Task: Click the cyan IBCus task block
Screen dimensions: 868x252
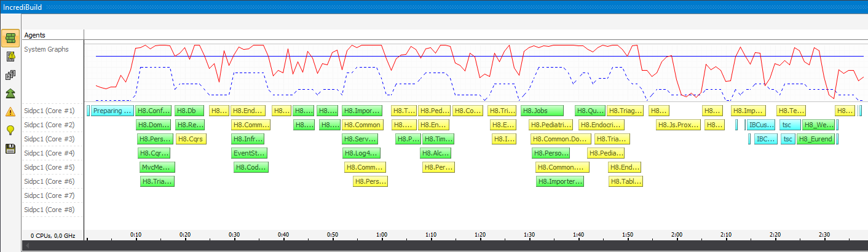Action: 761,125
